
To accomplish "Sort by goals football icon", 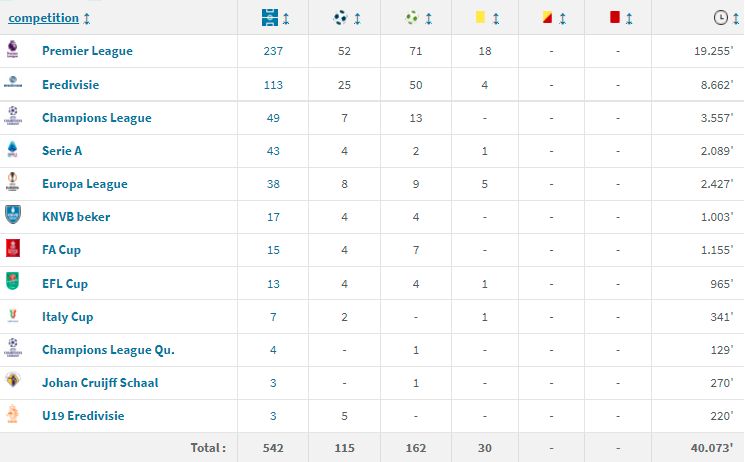I will [342, 18].
